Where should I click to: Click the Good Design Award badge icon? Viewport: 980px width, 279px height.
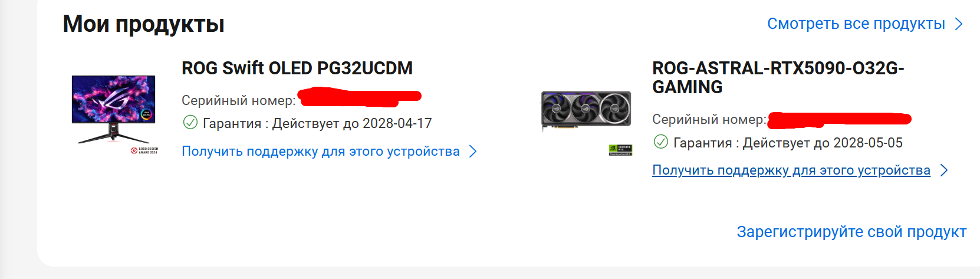click(x=144, y=151)
